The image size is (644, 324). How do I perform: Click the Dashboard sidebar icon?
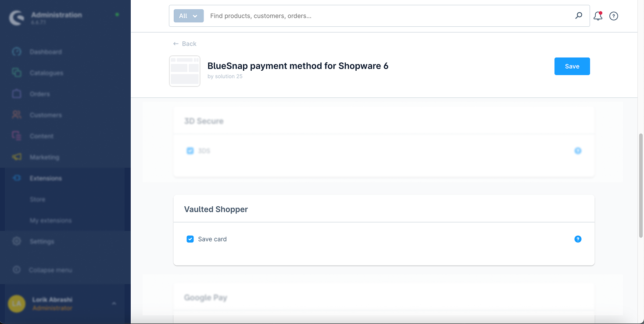pos(17,52)
